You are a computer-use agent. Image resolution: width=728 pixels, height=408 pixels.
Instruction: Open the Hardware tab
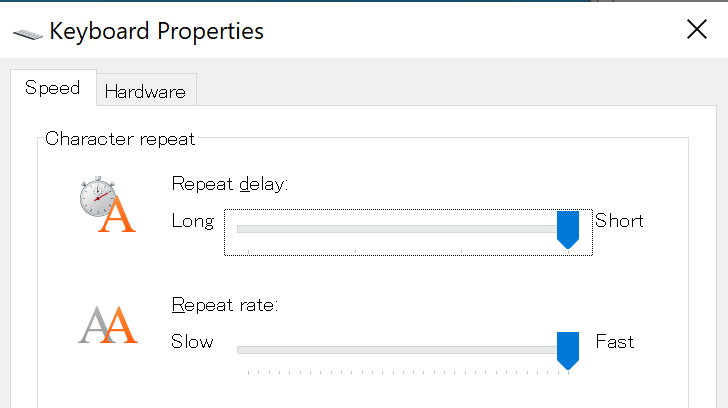[x=145, y=91]
